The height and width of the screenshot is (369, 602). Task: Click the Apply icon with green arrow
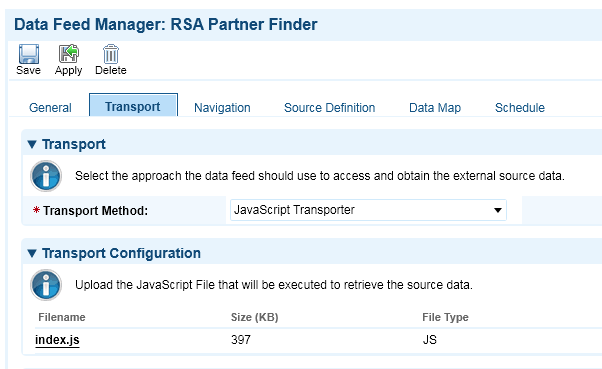click(68, 54)
